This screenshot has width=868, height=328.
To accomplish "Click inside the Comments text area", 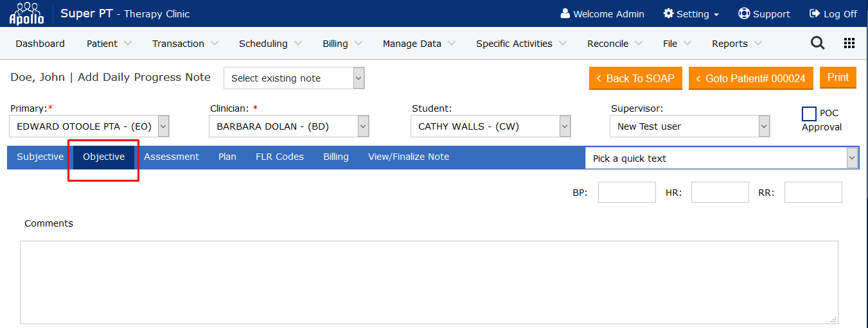I will coord(429,282).
